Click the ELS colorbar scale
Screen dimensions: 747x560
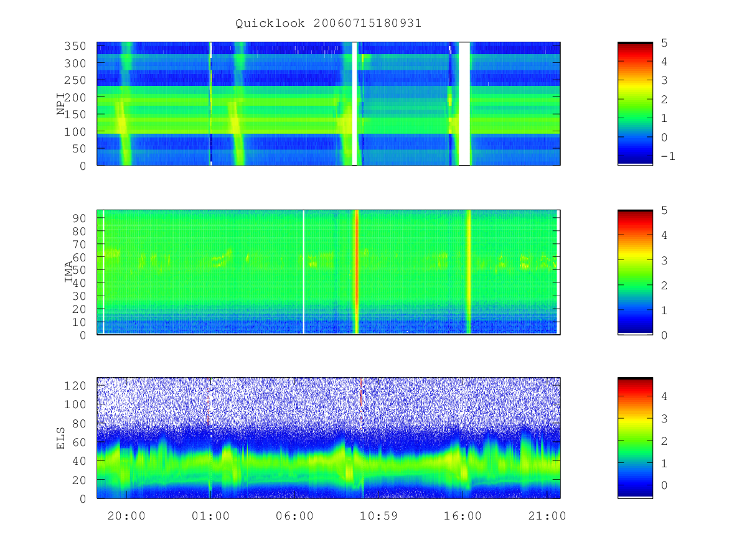pyautogui.click(x=635, y=437)
